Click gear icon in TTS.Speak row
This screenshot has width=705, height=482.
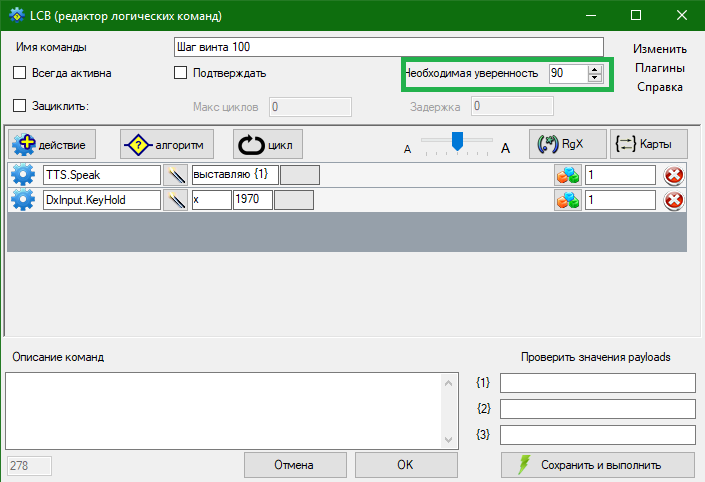click(22, 175)
